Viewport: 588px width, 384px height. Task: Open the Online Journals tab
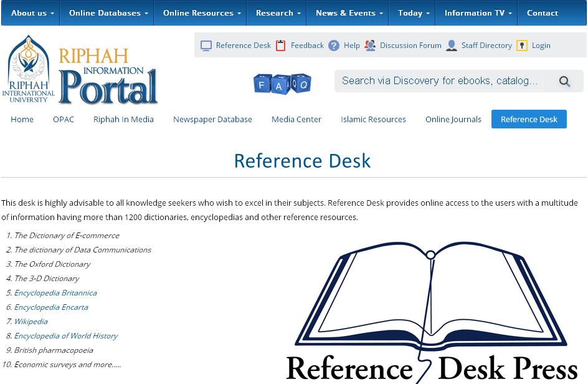[x=453, y=119]
